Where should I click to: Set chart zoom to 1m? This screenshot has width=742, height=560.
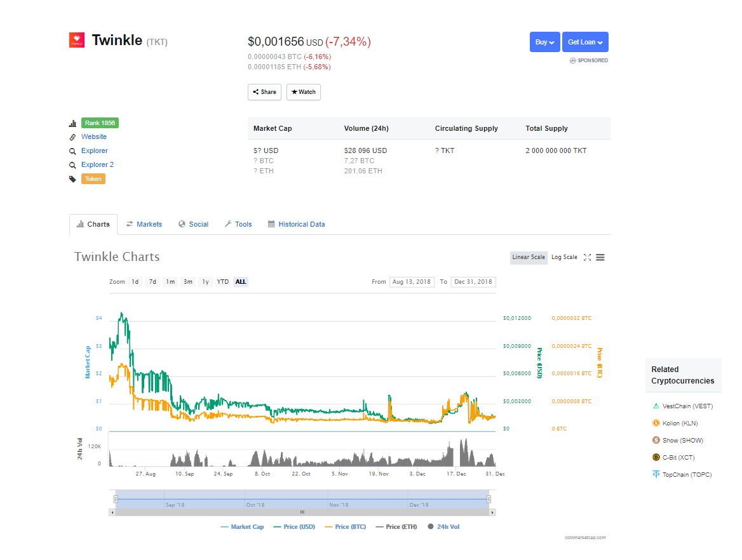[170, 282]
